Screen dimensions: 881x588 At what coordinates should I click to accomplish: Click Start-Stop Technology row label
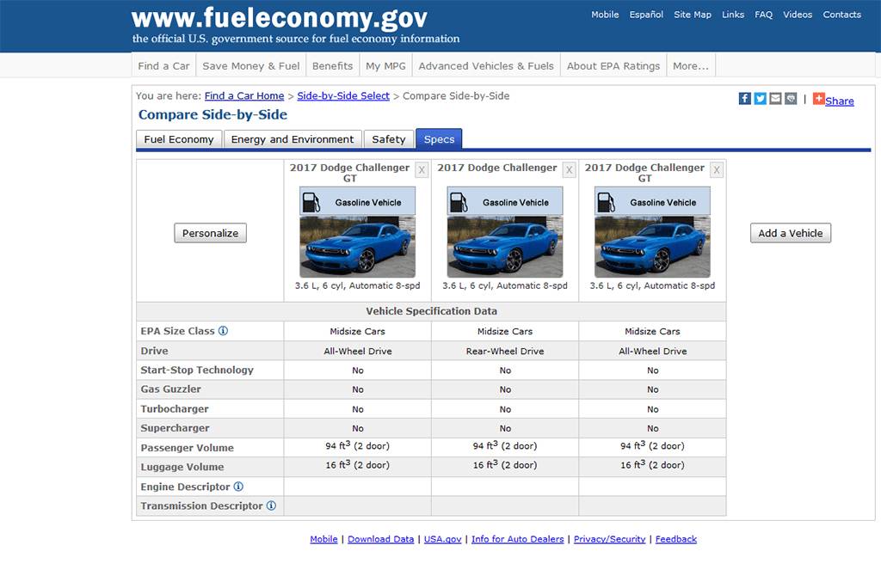197,371
